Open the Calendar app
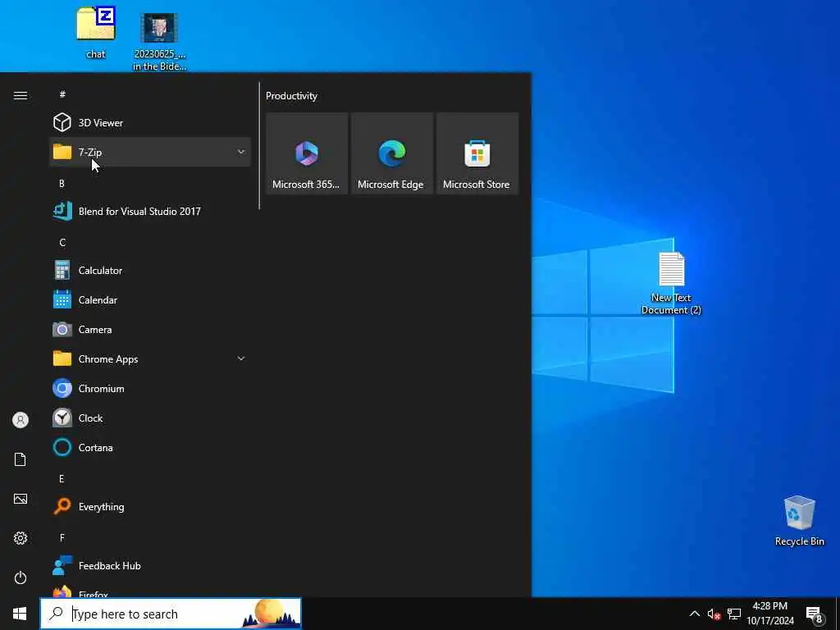The image size is (840, 630). point(149,299)
